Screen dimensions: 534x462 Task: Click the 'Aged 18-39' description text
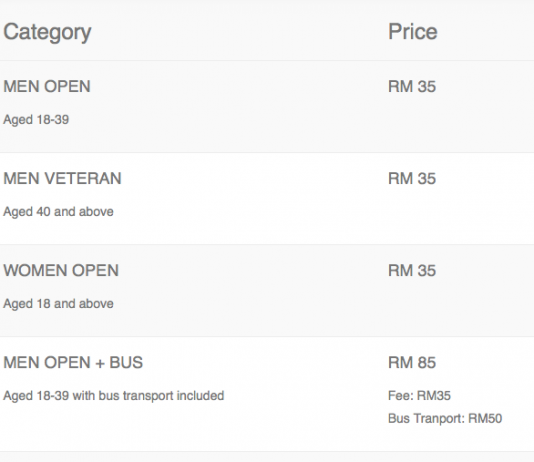36,120
